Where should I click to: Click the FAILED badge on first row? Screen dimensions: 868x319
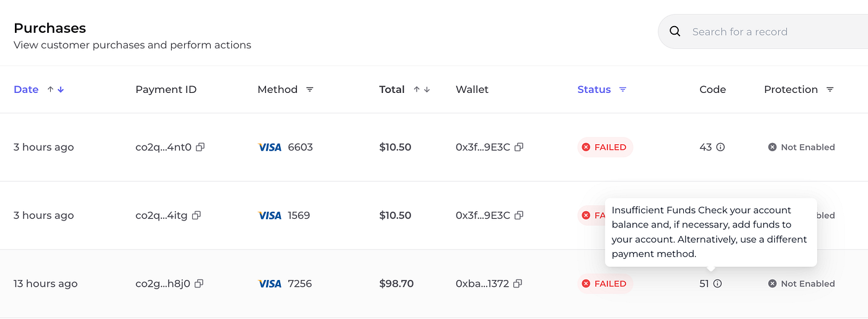click(605, 147)
